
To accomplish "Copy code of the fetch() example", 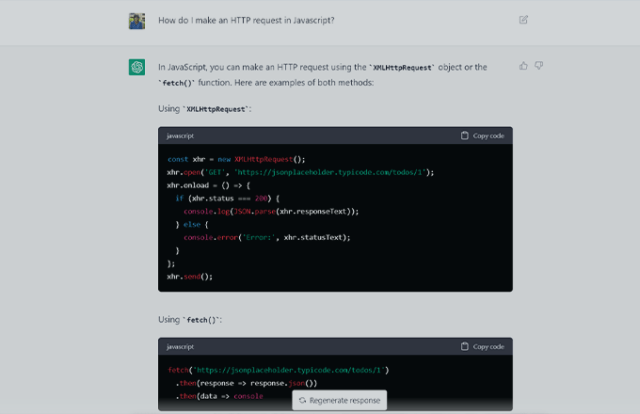I will (482, 346).
